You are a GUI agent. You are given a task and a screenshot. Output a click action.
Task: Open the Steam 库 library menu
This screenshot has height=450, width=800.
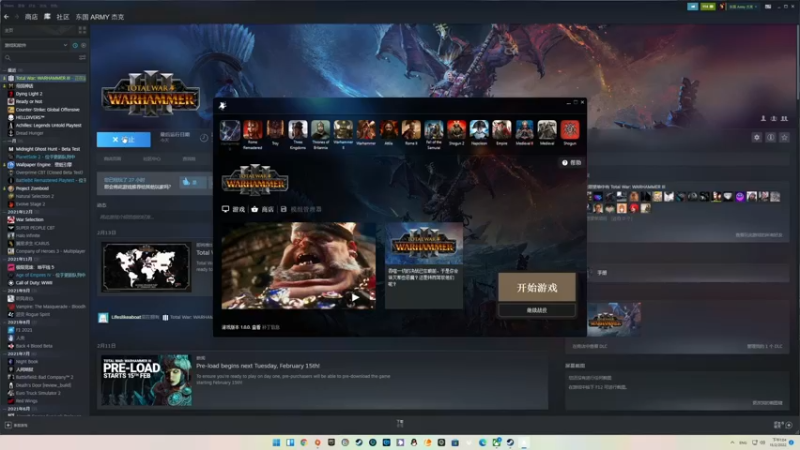coord(47,17)
